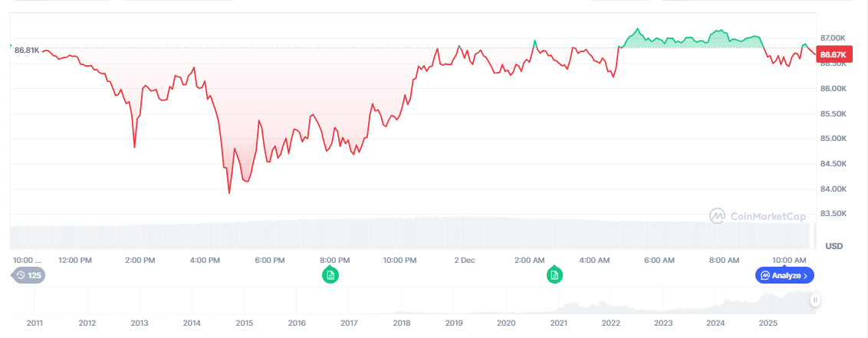
Task: Click the 85.50K price axis label
Action: (x=833, y=113)
